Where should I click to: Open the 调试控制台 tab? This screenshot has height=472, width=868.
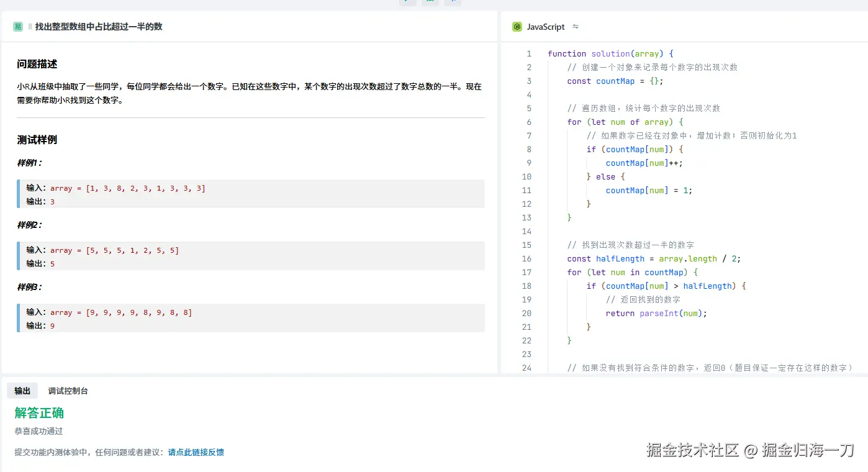[68, 391]
